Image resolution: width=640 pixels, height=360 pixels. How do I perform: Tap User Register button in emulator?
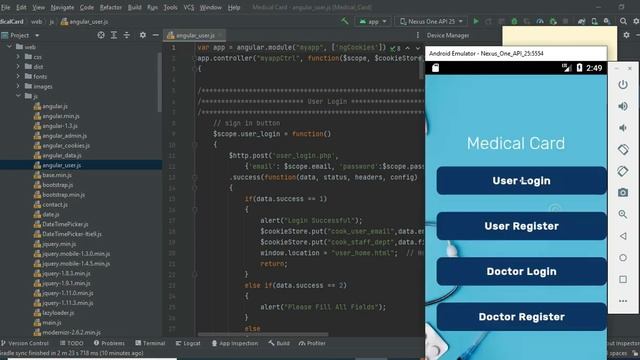(521, 226)
